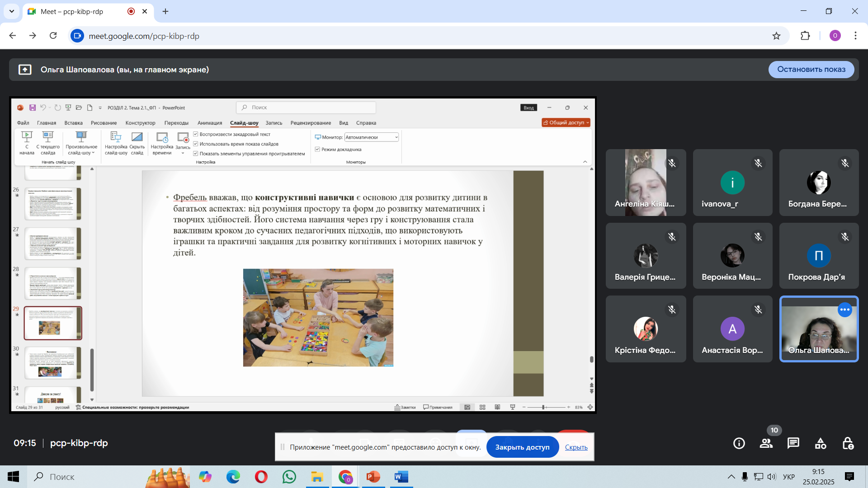
Task: Expand the Запись button dropdown arrow
Action: pos(183,153)
